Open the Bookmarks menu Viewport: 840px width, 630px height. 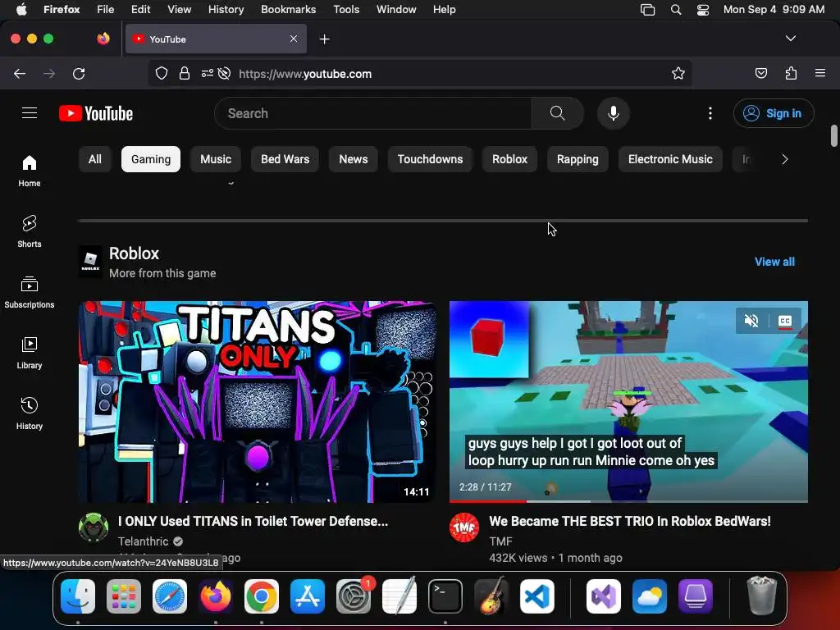click(x=288, y=10)
